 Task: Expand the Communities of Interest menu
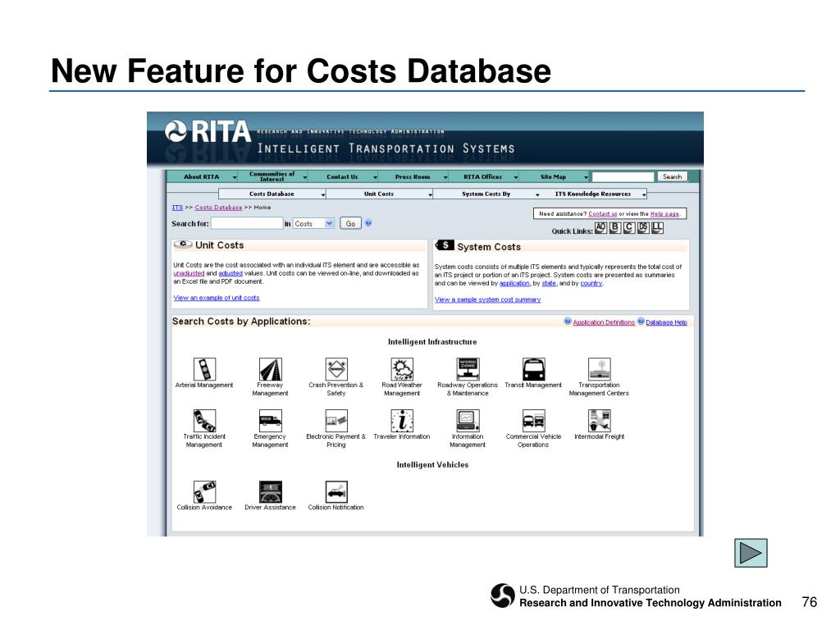(x=305, y=177)
